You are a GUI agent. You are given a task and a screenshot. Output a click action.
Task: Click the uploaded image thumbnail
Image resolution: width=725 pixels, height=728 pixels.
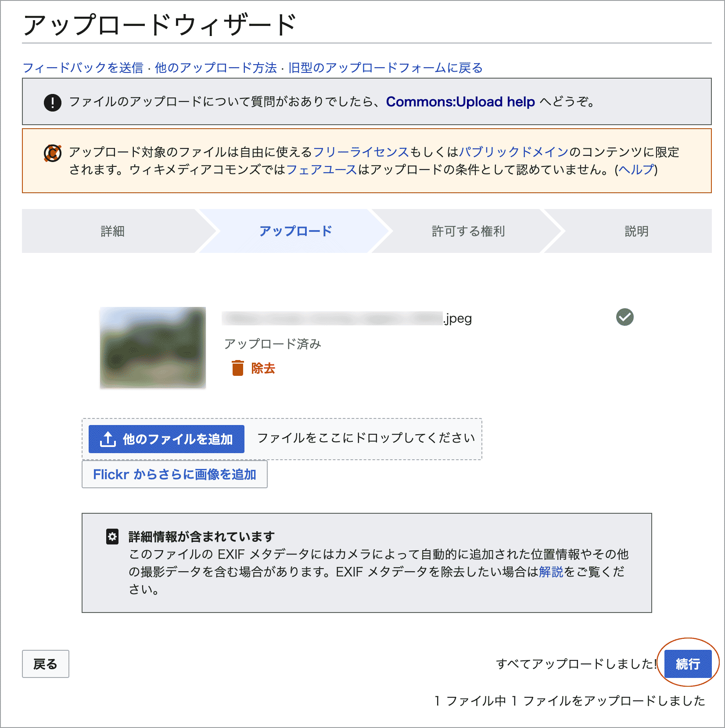[x=153, y=347]
